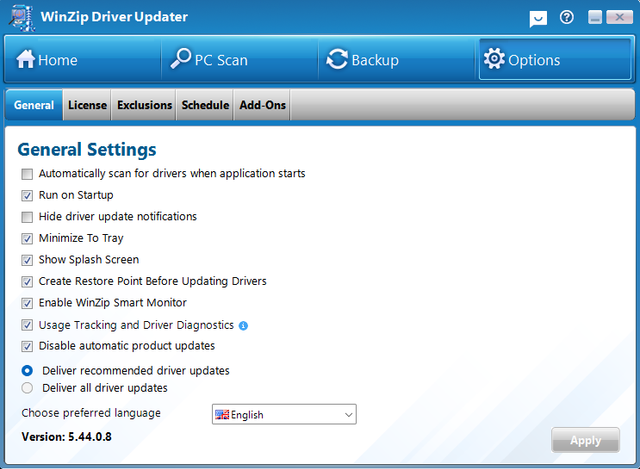Open the Schedule tab
The height and width of the screenshot is (469, 640).
click(x=205, y=105)
